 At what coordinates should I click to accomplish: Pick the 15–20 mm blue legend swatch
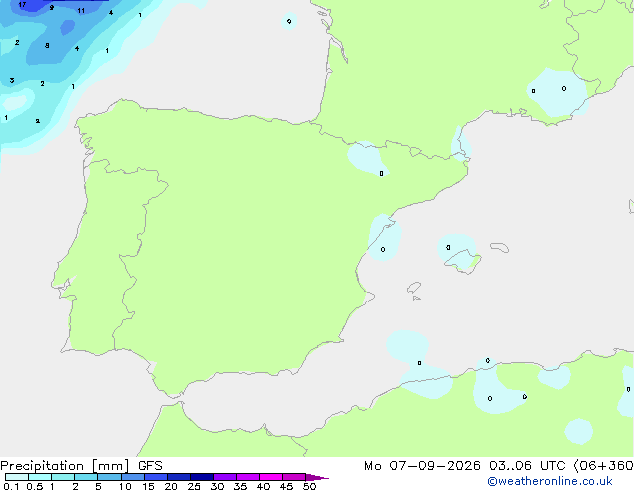coord(156,477)
